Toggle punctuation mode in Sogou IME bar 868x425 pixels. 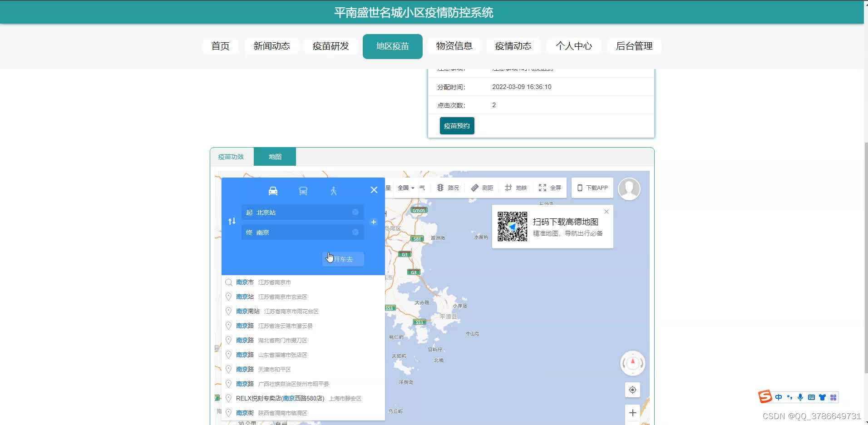[x=789, y=397]
